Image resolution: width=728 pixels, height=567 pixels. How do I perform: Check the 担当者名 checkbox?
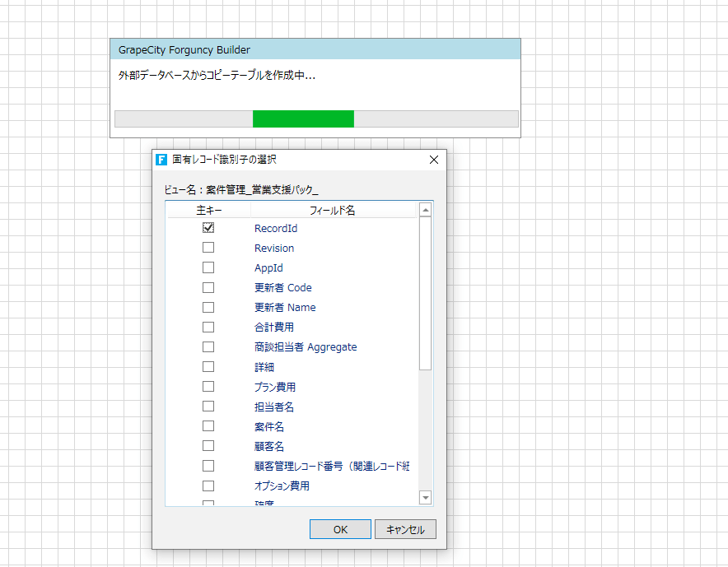208,407
